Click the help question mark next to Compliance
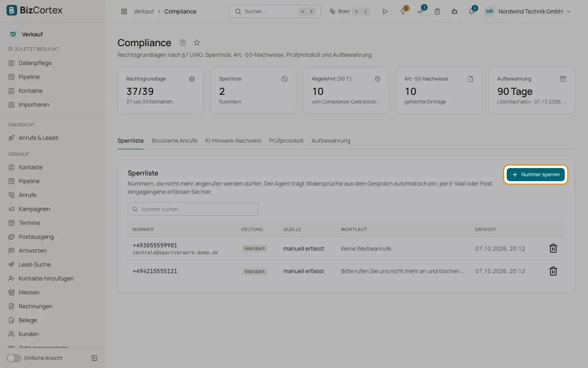The width and height of the screenshot is (588, 368). [x=183, y=43]
